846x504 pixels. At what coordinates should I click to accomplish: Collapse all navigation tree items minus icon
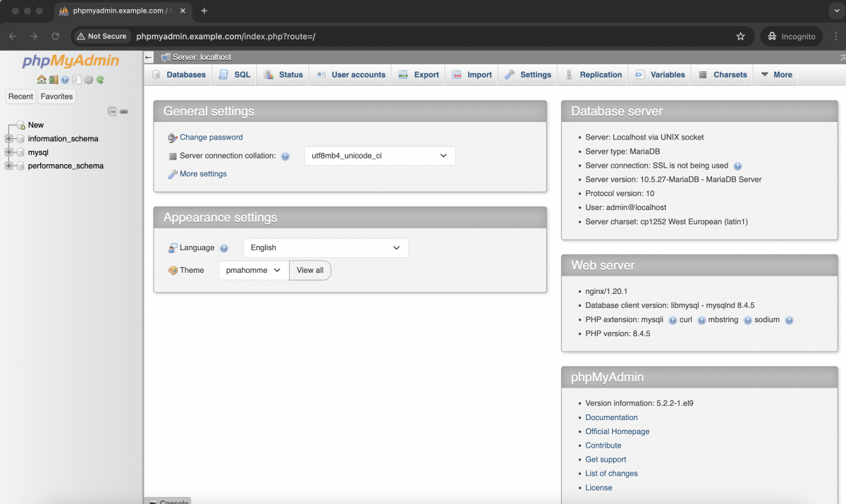pos(112,111)
